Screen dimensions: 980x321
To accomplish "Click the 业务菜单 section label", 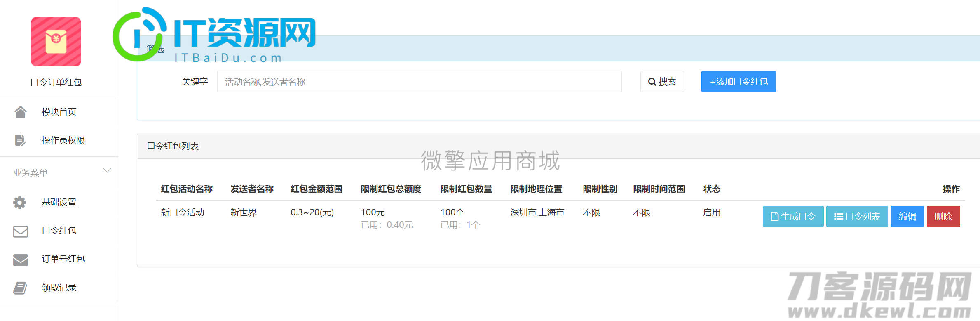I will click(x=30, y=173).
